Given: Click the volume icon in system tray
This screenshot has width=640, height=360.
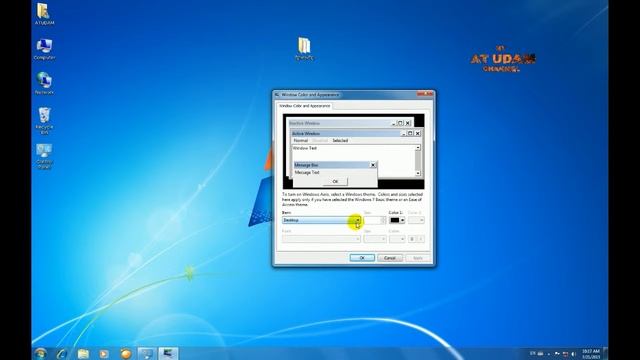Looking at the screenshot, I should 573,354.
